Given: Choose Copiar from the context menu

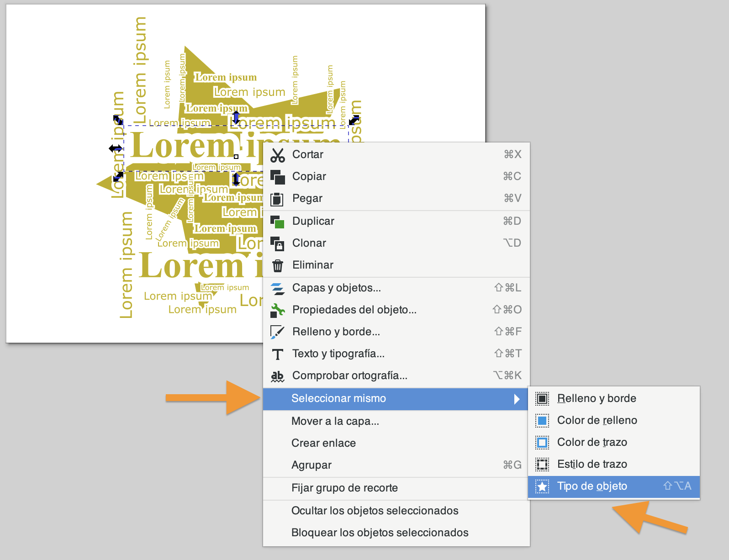Looking at the screenshot, I should point(396,176).
